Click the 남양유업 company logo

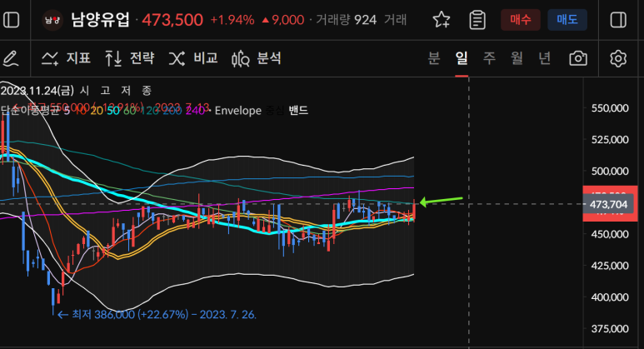[52, 20]
